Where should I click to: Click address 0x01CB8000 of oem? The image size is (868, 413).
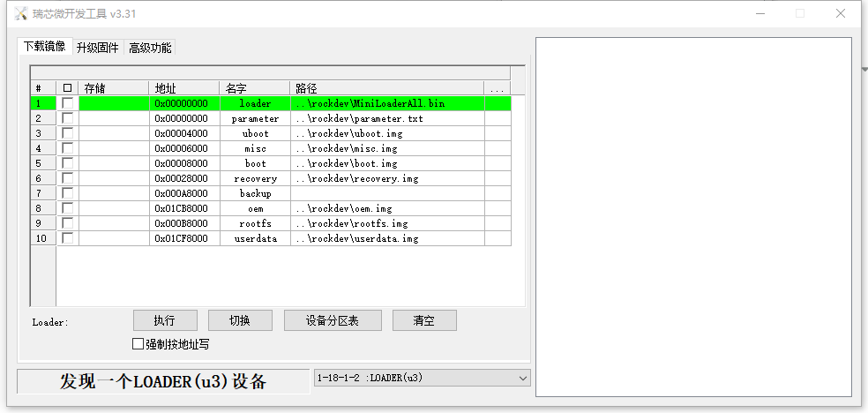(x=184, y=208)
